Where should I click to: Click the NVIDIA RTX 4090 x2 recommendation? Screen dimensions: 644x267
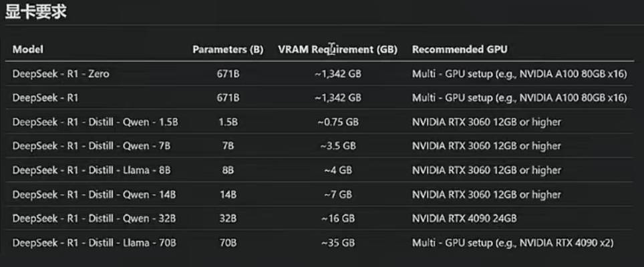(x=512, y=243)
